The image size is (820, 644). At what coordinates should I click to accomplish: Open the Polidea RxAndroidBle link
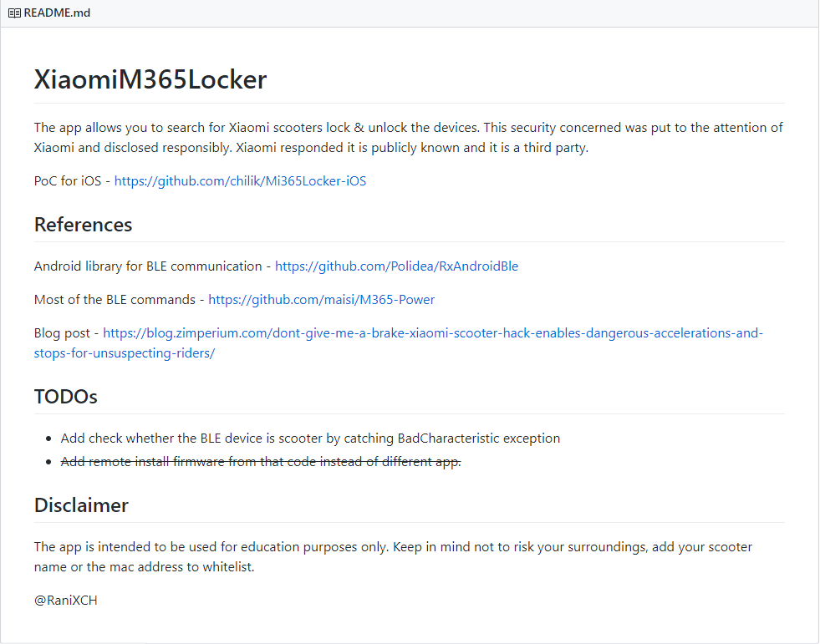pos(396,266)
